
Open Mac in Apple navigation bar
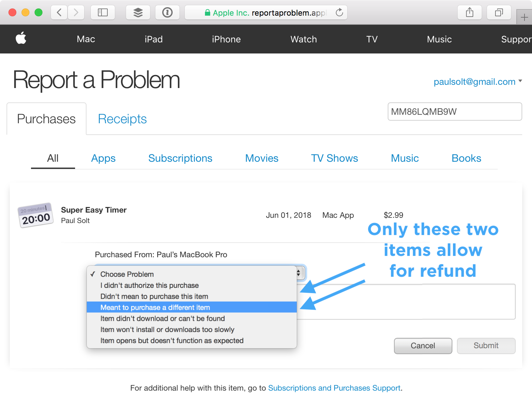(86, 39)
